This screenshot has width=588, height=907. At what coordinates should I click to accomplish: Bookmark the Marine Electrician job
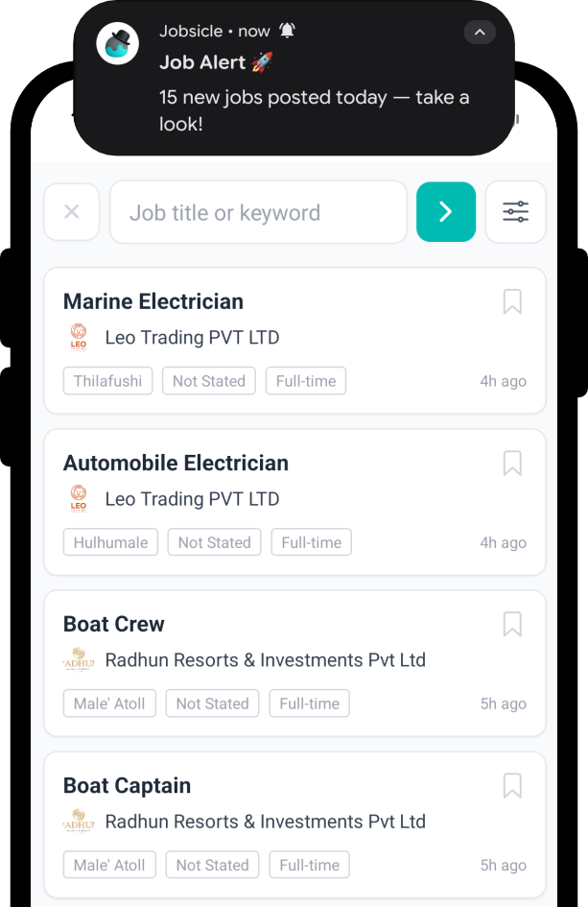pyautogui.click(x=512, y=301)
